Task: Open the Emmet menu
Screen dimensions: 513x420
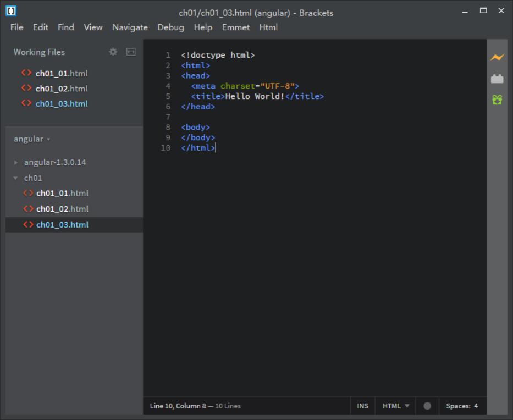Action: click(236, 27)
